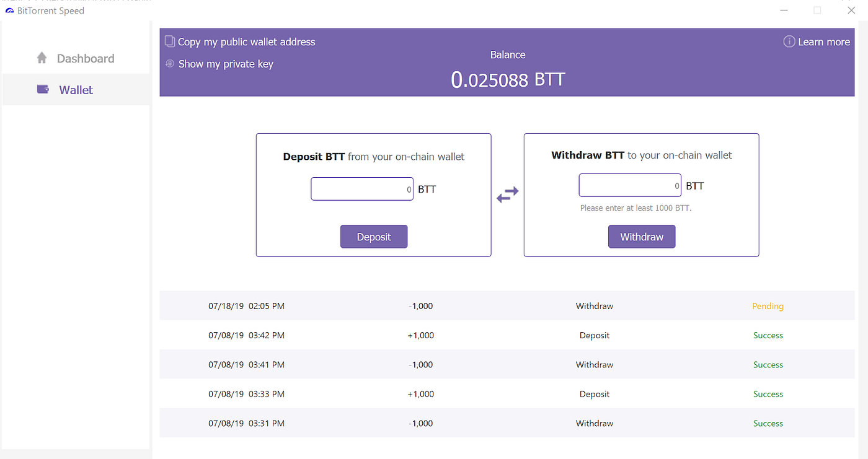Click the home icon beside Dashboard

41,58
